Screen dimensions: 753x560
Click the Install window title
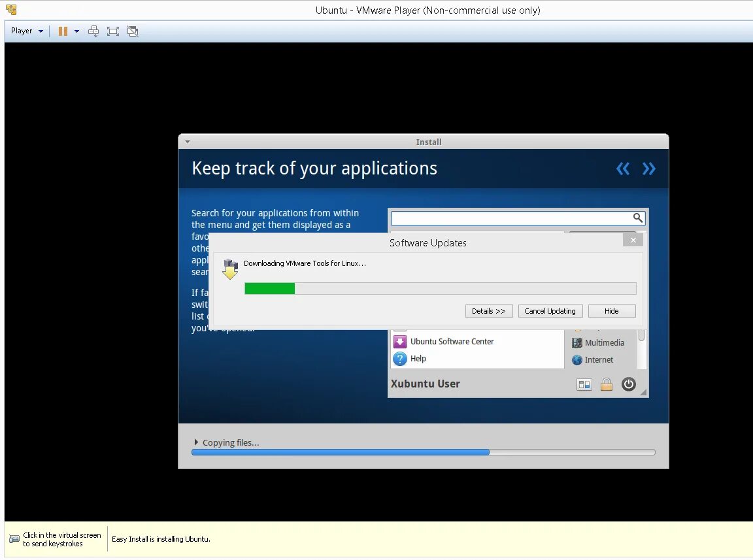pos(429,142)
